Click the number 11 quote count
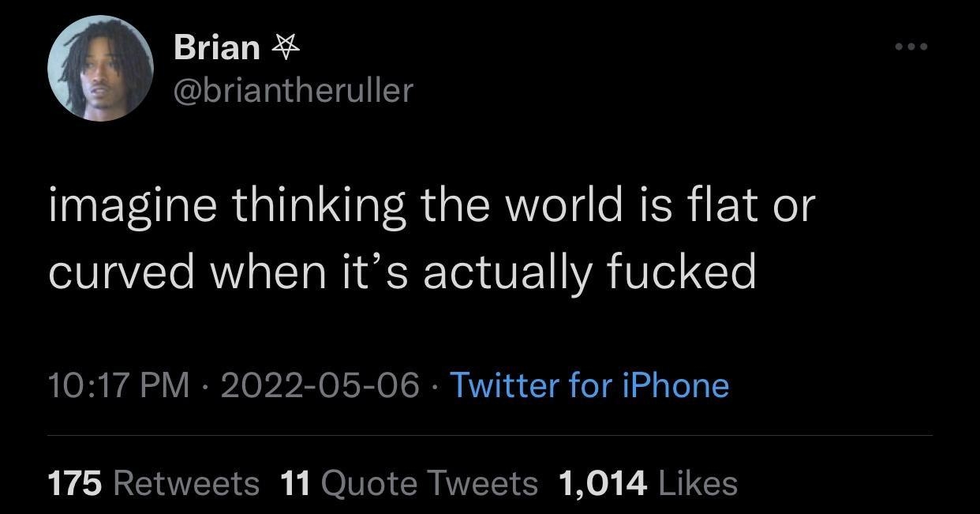 tap(295, 482)
